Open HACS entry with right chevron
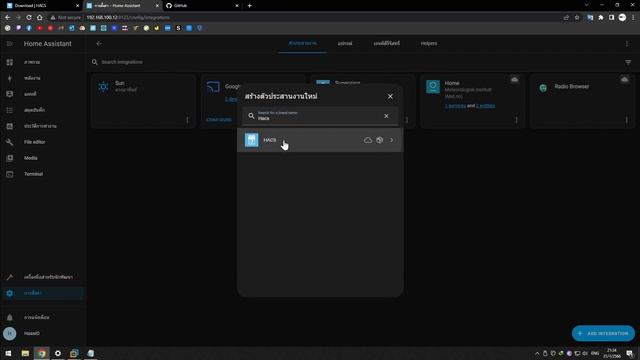 pos(392,140)
